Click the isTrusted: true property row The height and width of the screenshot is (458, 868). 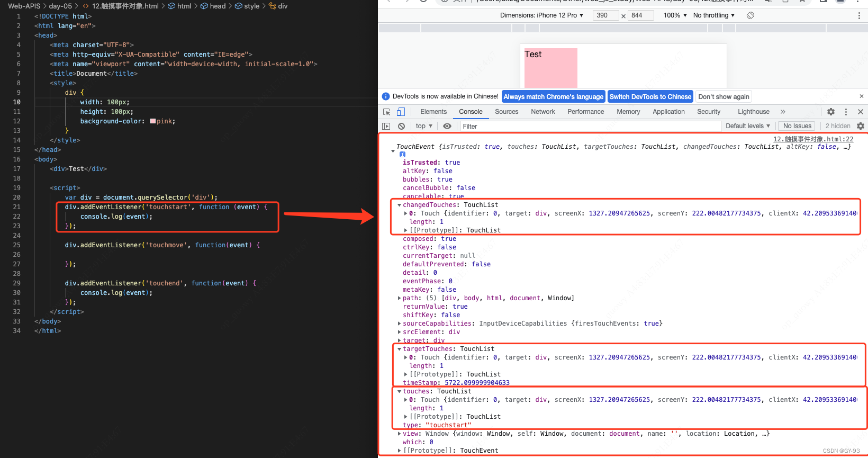point(431,163)
